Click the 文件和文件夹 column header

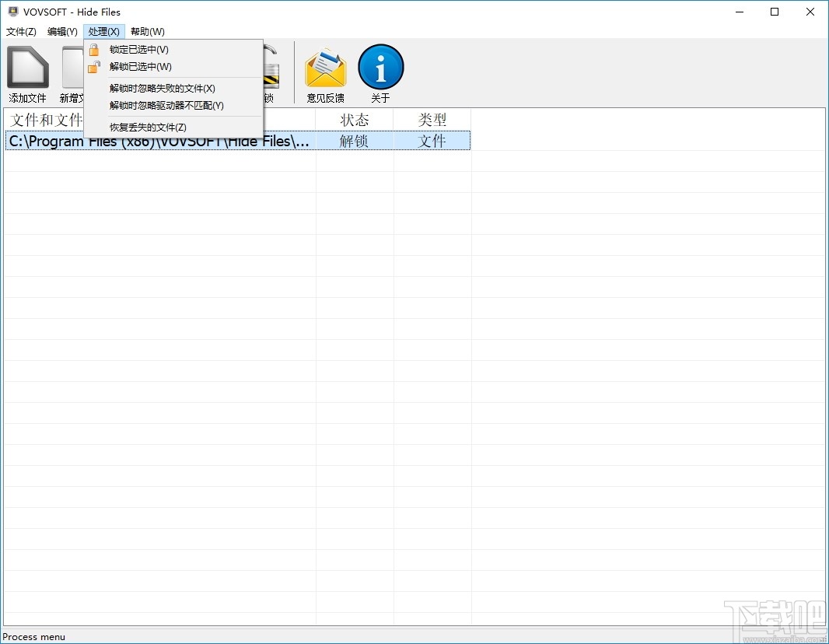click(x=44, y=120)
